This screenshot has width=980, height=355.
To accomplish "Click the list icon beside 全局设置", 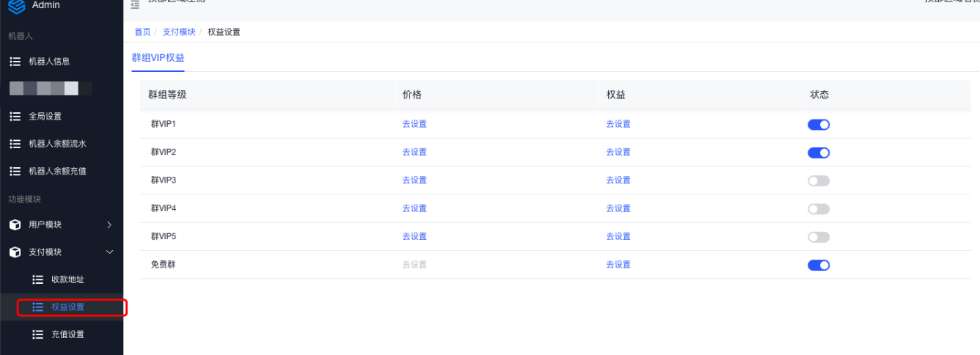I will 15,117.
